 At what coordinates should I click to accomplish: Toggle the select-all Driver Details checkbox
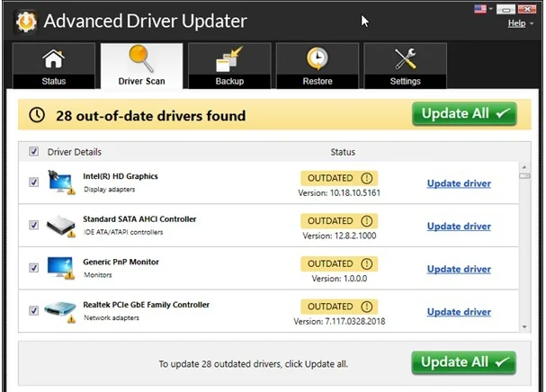click(x=34, y=151)
